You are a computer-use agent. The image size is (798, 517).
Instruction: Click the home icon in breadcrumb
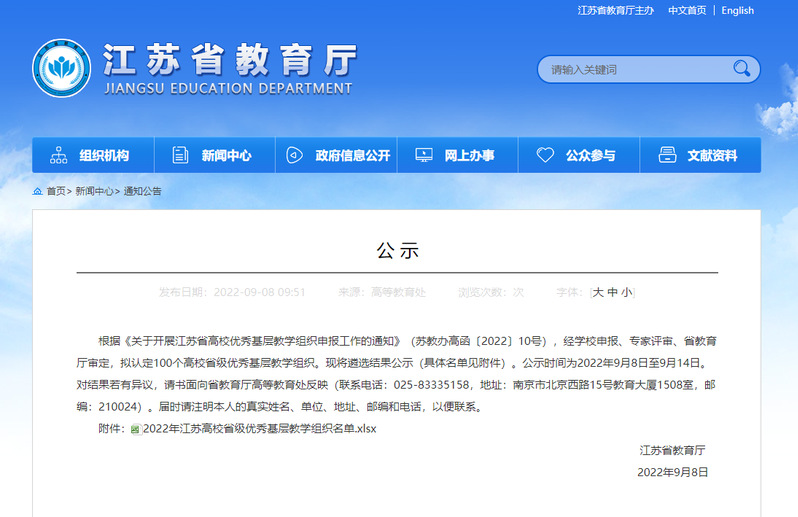[x=37, y=191]
